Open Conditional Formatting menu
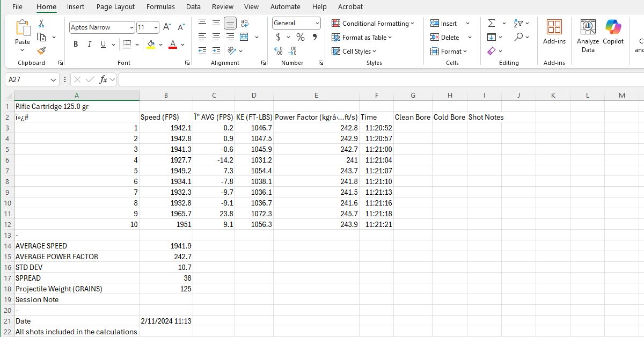The width and height of the screenshot is (644, 337). [373, 23]
